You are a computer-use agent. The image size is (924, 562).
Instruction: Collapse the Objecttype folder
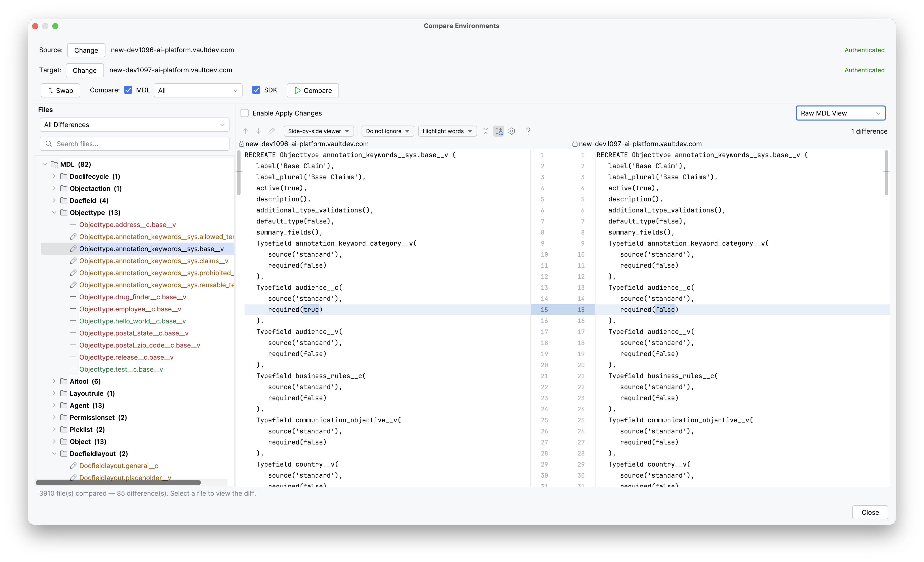tap(54, 212)
